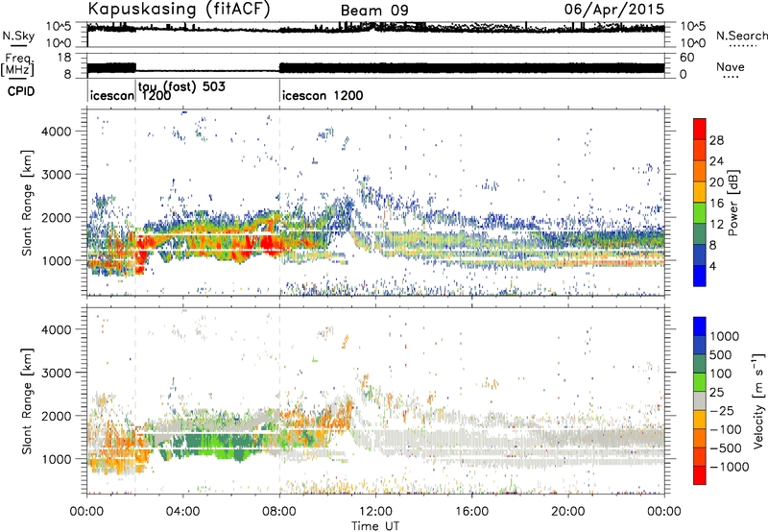Image resolution: width=768 pixels, height=532 pixels.
Task: Click the 'Beam 09' label
Action: (374, 11)
